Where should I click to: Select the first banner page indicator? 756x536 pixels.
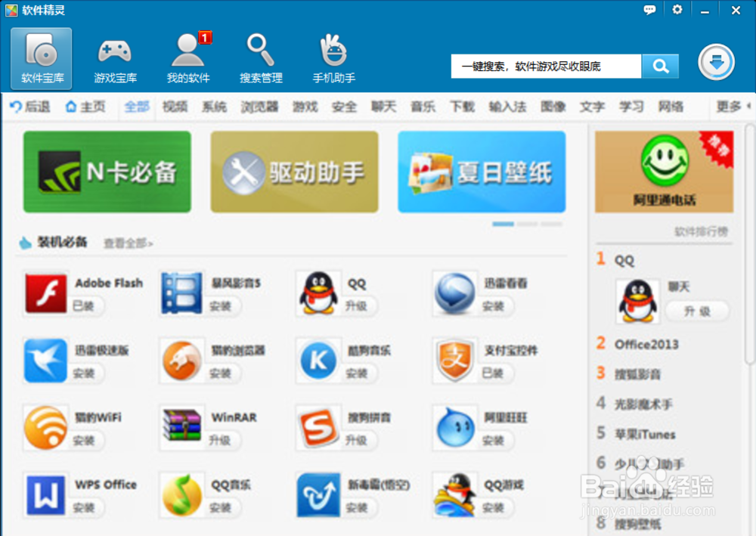[x=503, y=224]
